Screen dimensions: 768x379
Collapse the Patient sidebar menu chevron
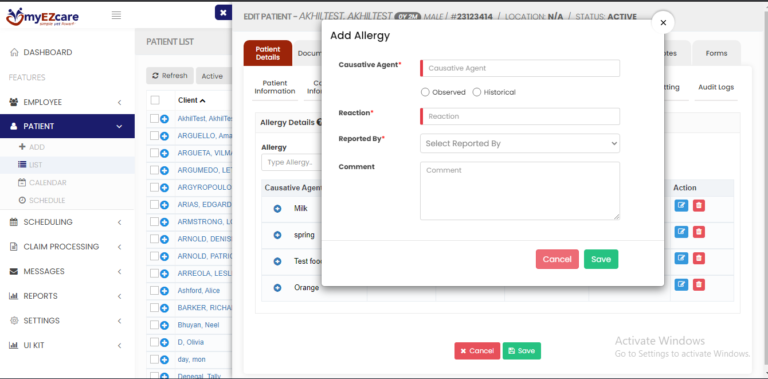119,126
